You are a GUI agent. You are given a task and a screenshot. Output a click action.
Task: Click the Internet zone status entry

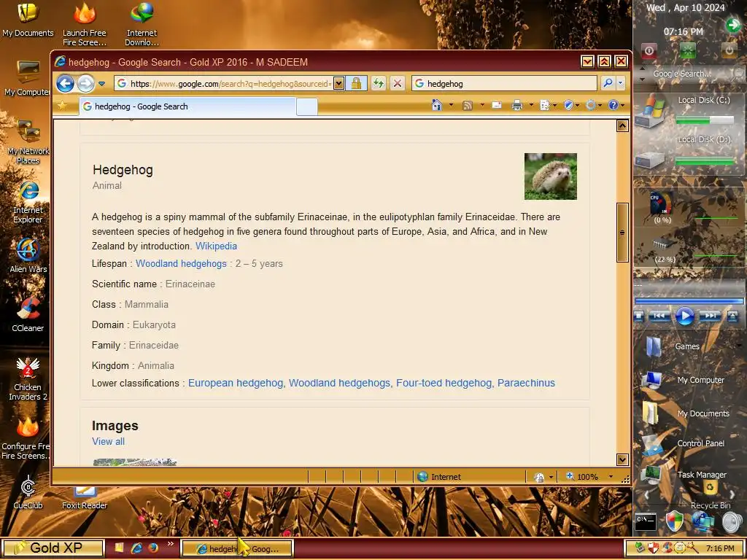438,477
